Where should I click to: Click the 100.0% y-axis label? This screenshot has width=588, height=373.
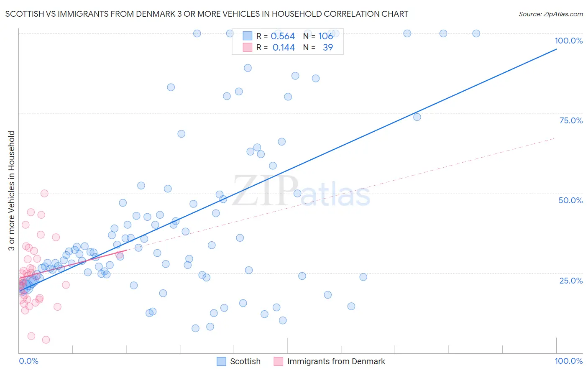pyautogui.click(x=569, y=41)
